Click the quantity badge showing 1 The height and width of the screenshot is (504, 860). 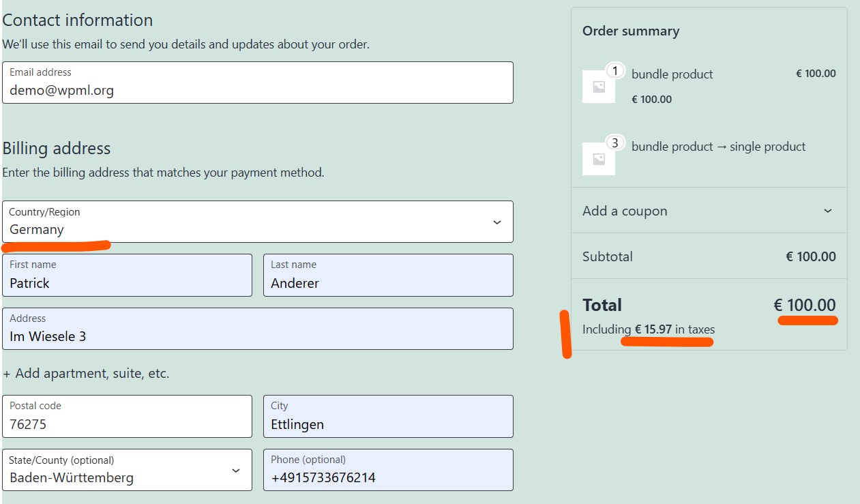click(615, 71)
